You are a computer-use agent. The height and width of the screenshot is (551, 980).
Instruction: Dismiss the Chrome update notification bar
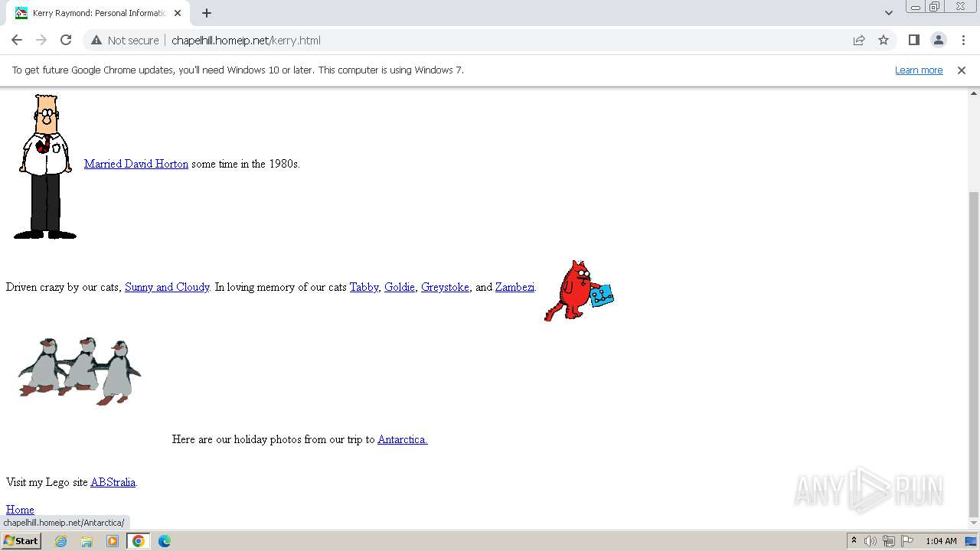(x=962, y=70)
